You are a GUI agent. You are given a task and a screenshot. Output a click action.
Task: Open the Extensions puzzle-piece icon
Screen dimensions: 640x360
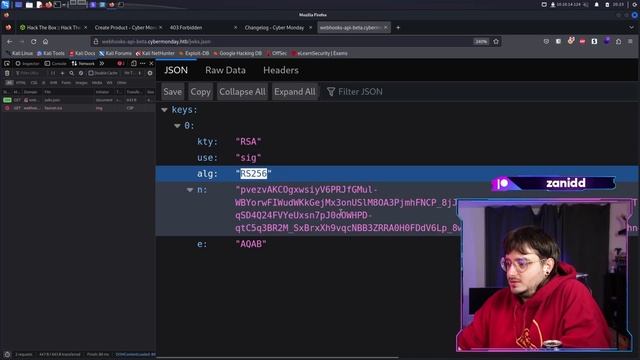[618, 42]
